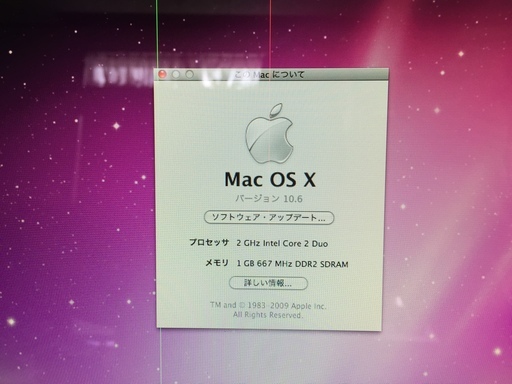Click the blank space below the copyright text
The height and width of the screenshot is (384, 512).
(x=268, y=324)
